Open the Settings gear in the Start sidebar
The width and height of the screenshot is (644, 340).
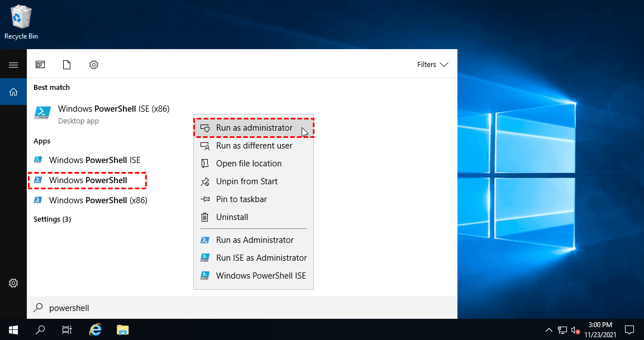(x=13, y=283)
